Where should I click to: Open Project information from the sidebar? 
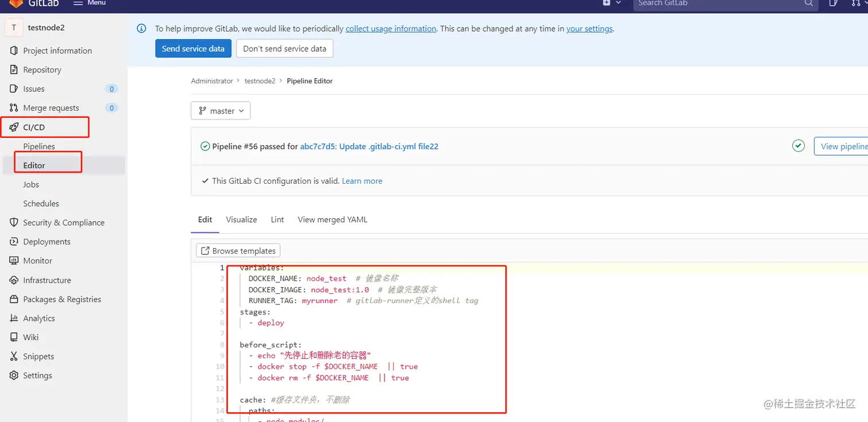click(x=57, y=51)
